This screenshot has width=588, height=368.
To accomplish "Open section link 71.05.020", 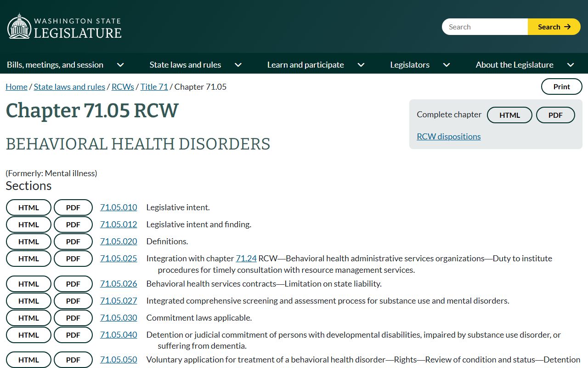I will (119, 241).
